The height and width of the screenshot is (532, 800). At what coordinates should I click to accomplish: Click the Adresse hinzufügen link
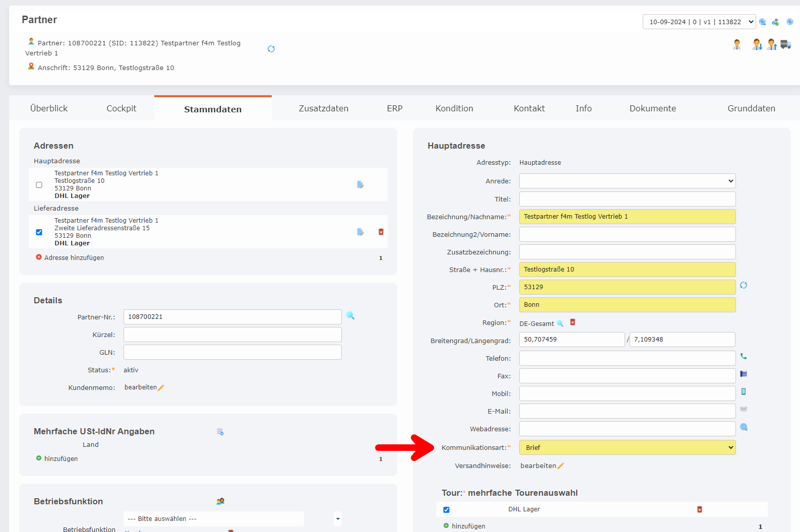(74, 257)
